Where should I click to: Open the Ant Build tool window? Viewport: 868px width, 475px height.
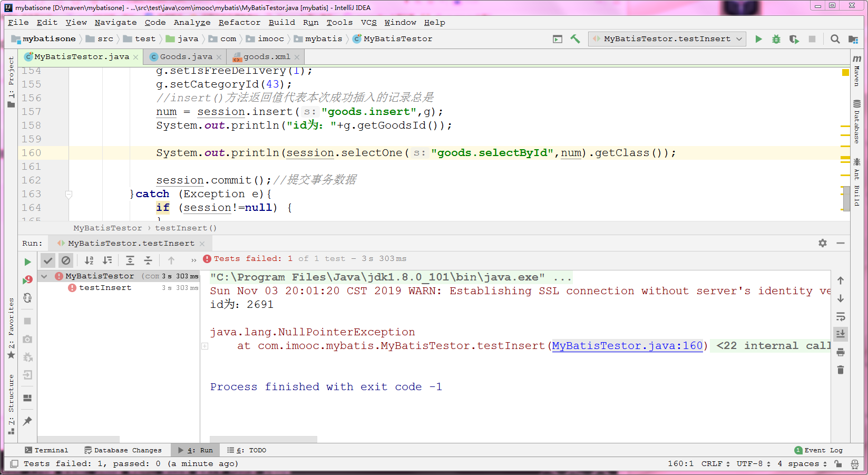coord(857,182)
